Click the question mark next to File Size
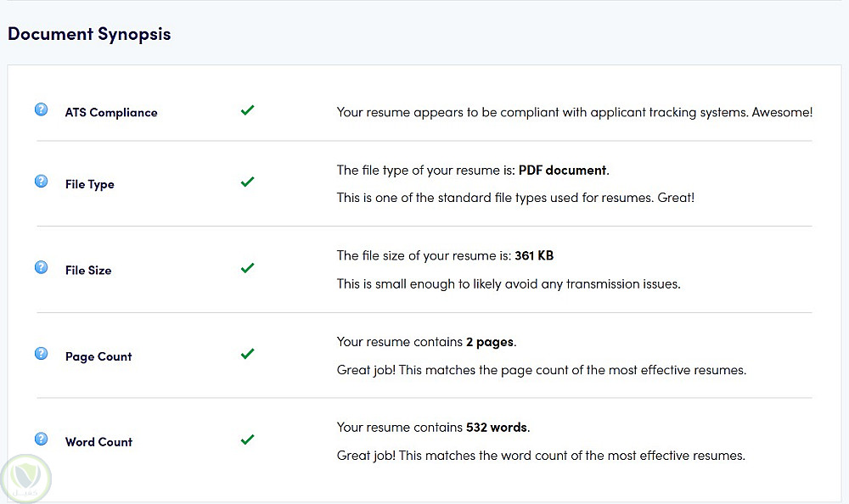 [x=41, y=267]
